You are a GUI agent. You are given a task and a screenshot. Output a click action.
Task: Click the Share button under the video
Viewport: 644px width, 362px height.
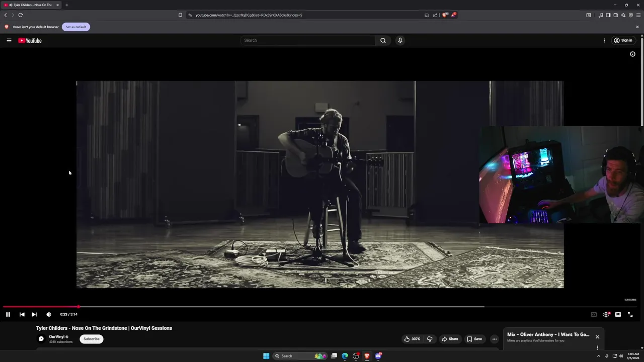450,339
